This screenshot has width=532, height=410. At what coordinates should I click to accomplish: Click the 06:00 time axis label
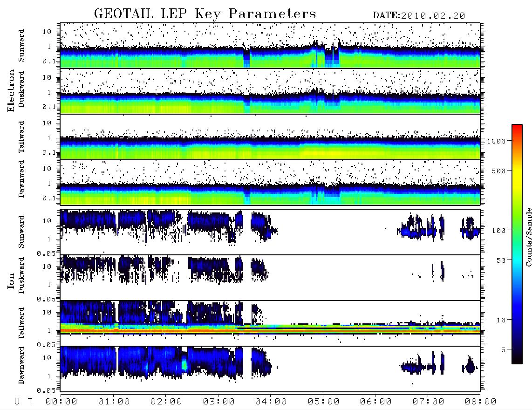(x=376, y=402)
